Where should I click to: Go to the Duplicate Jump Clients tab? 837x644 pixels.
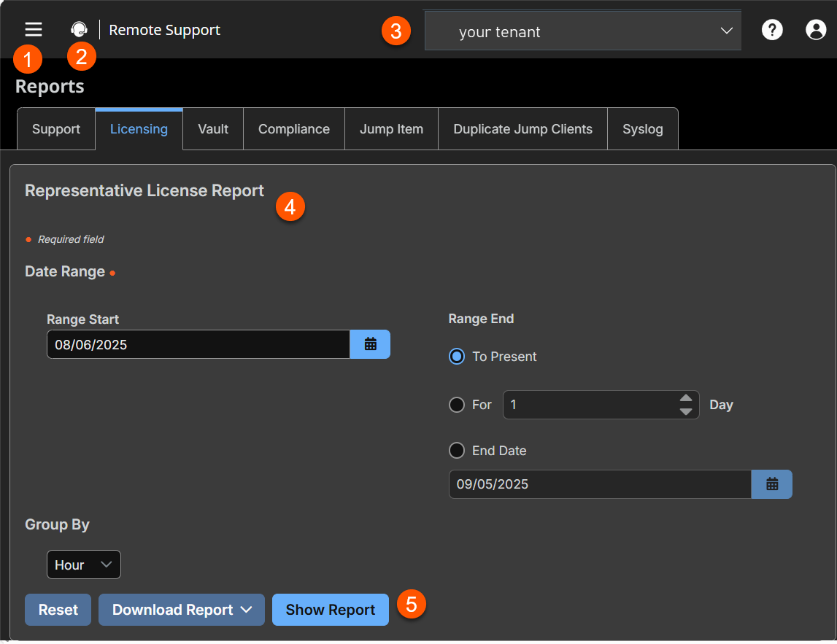pos(522,129)
